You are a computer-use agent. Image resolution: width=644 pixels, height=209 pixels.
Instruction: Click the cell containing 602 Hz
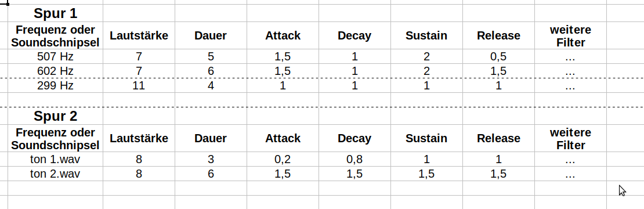(56, 71)
